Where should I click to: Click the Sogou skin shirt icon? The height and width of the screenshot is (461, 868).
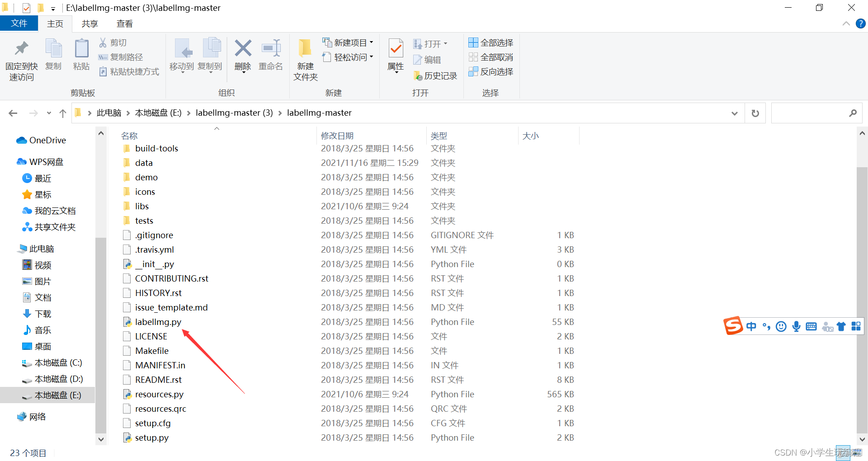pos(841,326)
